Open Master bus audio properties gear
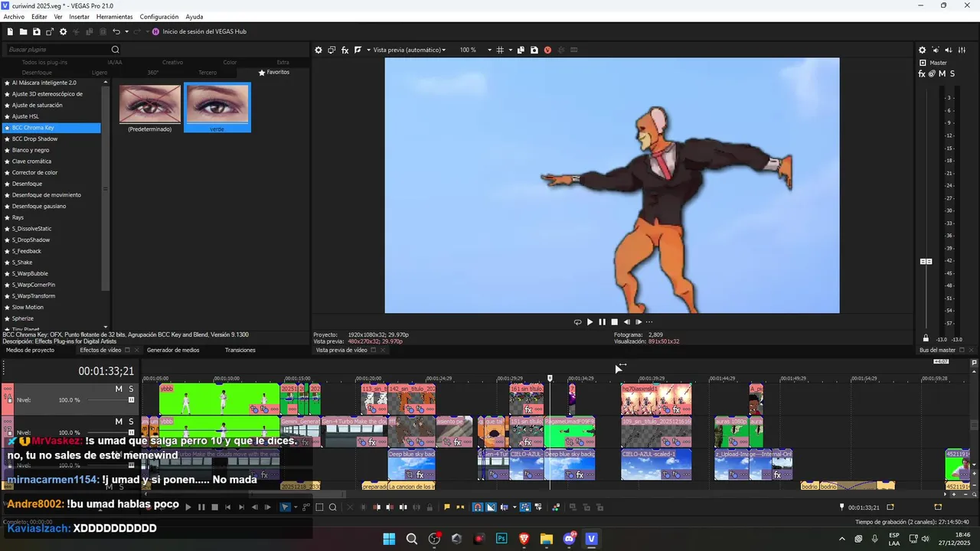The width and height of the screenshot is (980, 551). [923, 50]
